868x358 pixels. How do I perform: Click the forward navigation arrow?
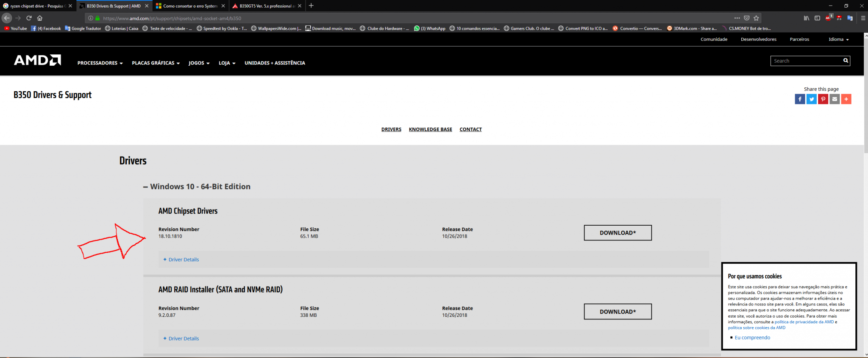point(18,18)
